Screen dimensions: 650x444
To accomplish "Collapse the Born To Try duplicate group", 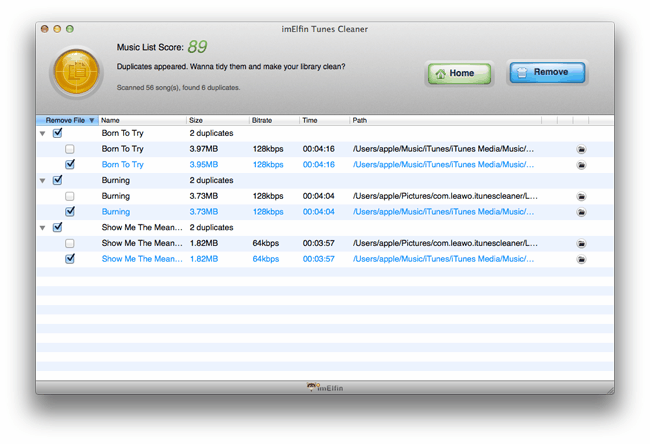I will click(x=42, y=133).
